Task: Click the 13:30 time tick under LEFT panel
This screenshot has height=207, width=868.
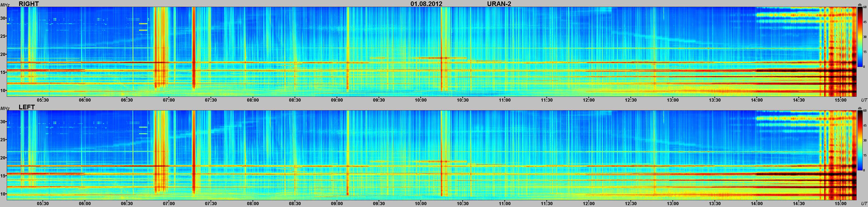Action: 715,204
